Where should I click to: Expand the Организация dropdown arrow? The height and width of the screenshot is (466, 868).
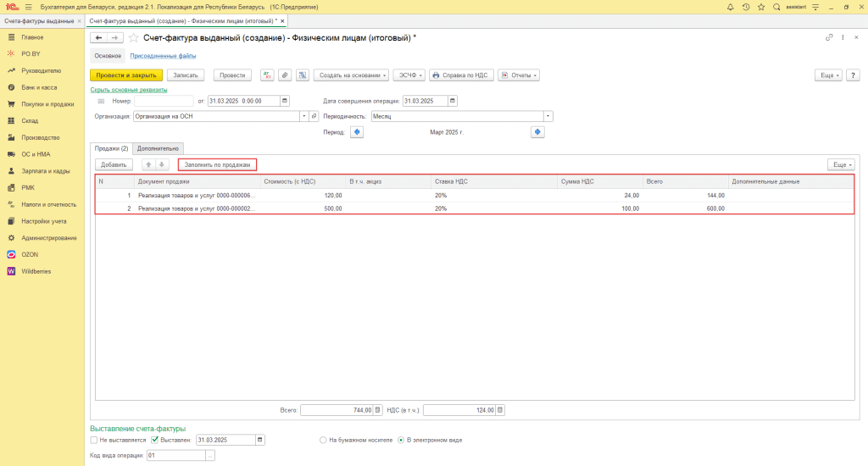(304, 116)
